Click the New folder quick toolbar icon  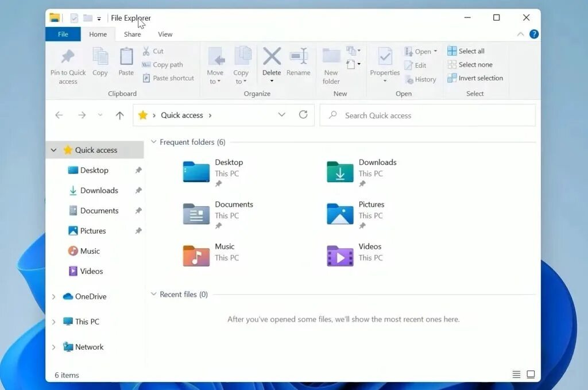pos(88,18)
